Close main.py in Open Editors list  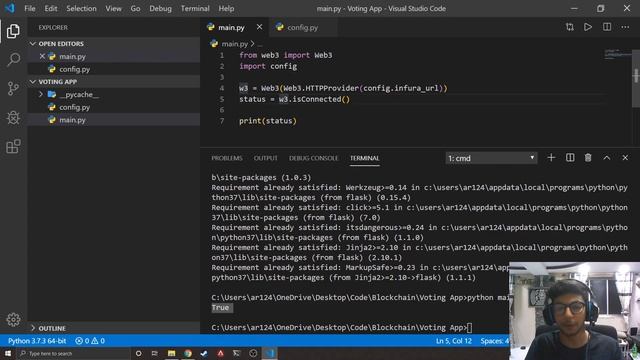(x=42, y=56)
